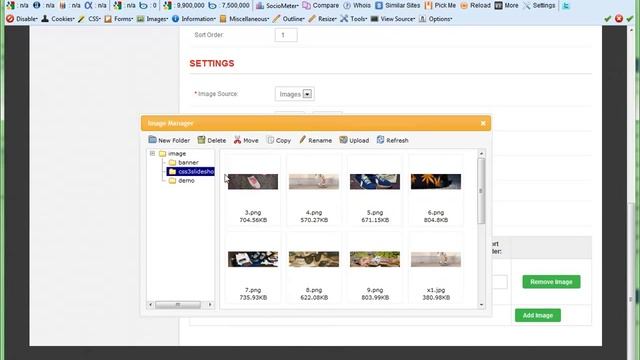Screen dimensions: 640x360
Task: Select the 8.png sunglasses thumbnail
Action: [x=314, y=259]
